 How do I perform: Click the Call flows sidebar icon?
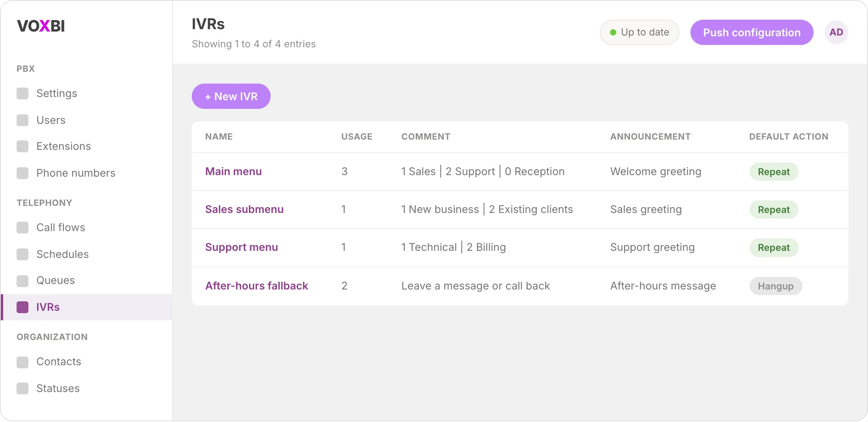(22, 228)
